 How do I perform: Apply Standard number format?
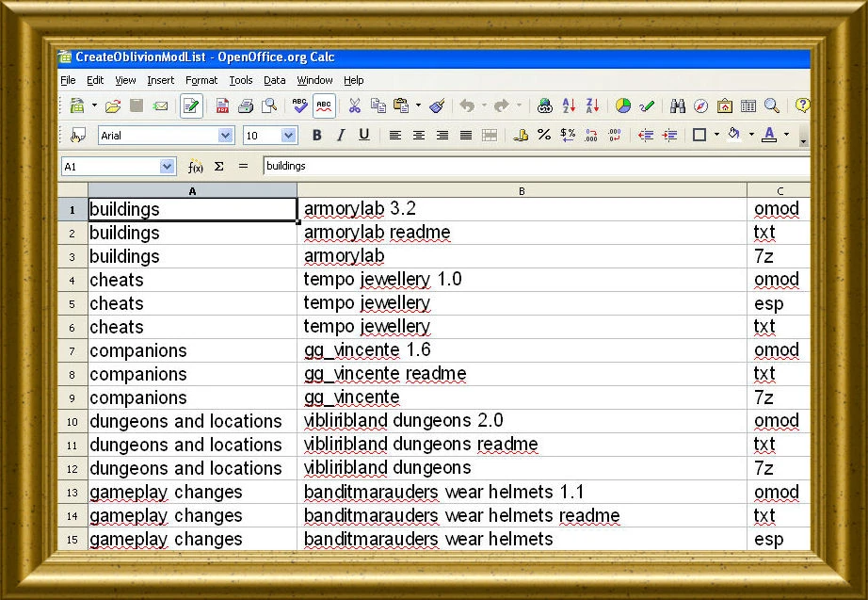click(x=568, y=136)
